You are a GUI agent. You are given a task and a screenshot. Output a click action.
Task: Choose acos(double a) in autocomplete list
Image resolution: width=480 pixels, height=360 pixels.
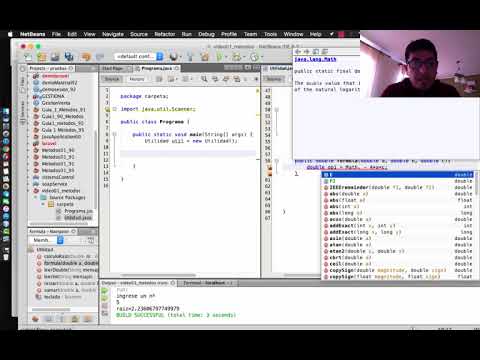(x=398, y=219)
